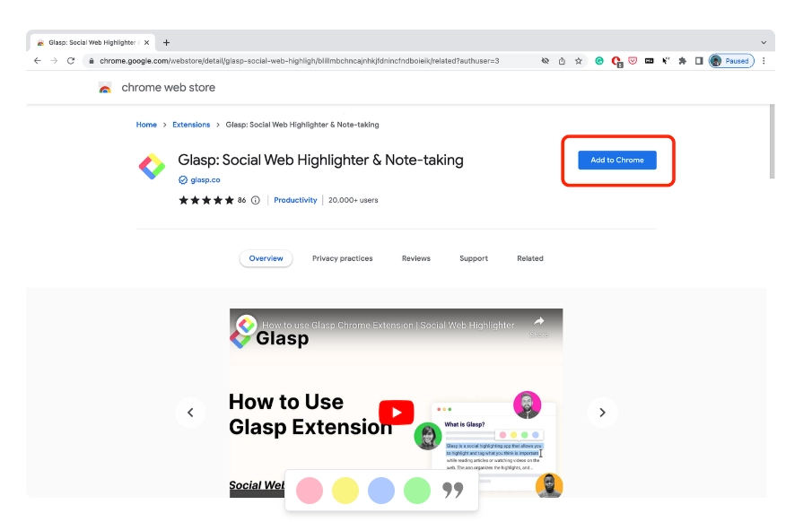This screenshot has width=812, height=522.
Task: Bookmark this page with the star icon
Action: 579,61
